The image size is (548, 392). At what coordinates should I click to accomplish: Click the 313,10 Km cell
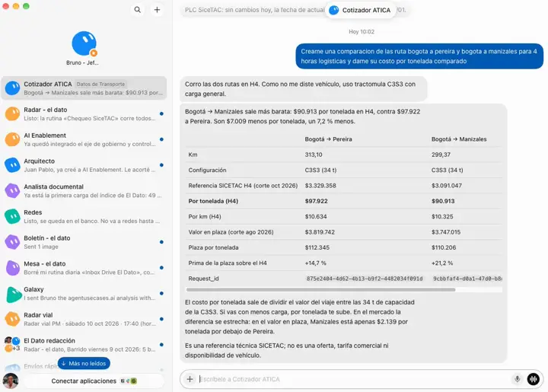pyautogui.click(x=314, y=155)
